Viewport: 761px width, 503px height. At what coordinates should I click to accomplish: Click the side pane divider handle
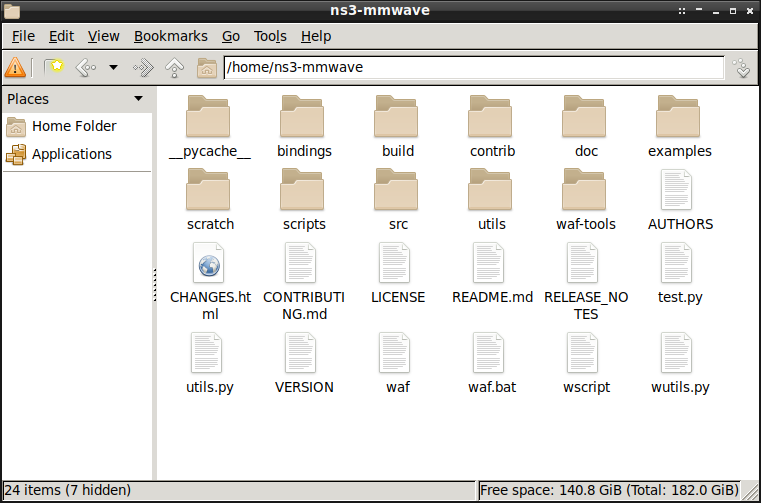tap(155, 285)
